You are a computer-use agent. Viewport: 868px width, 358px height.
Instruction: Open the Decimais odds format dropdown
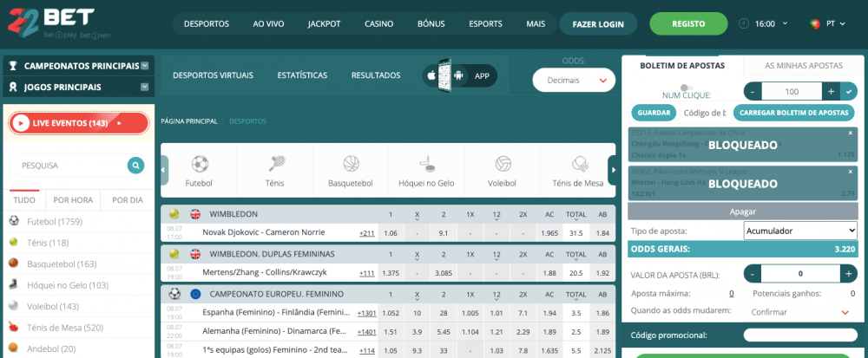574,80
